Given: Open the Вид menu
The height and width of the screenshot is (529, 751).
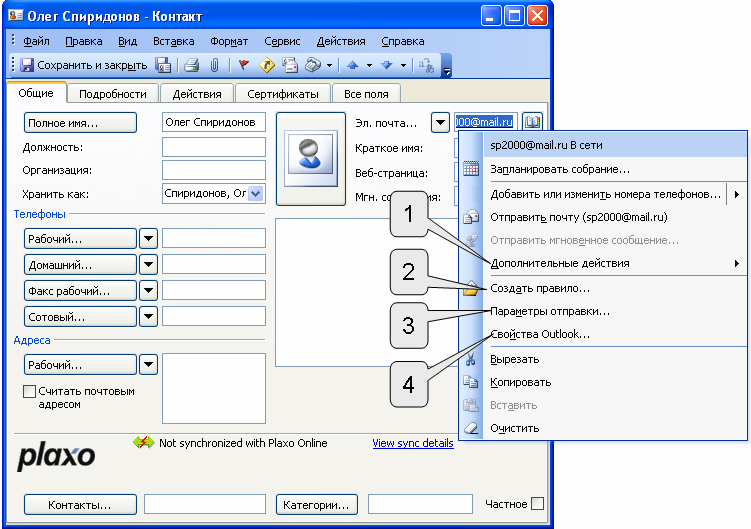Looking at the screenshot, I should tap(127, 41).
